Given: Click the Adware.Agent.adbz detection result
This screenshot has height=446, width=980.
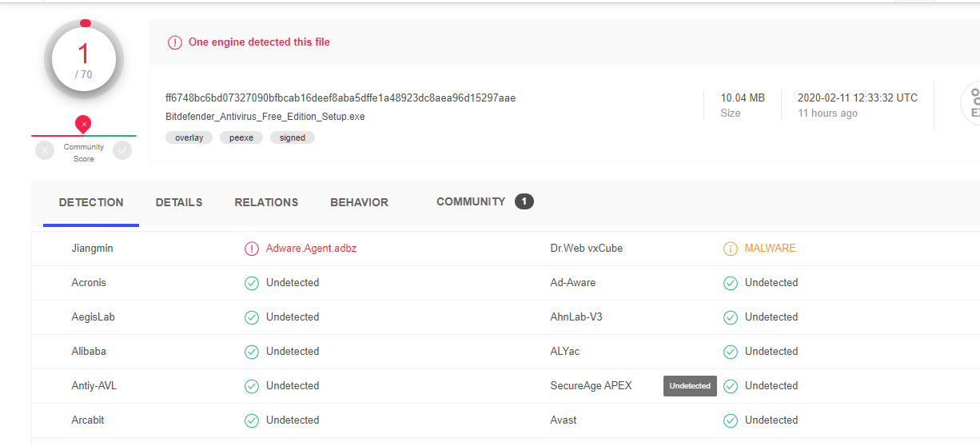Looking at the screenshot, I should click(x=312, y=249).
